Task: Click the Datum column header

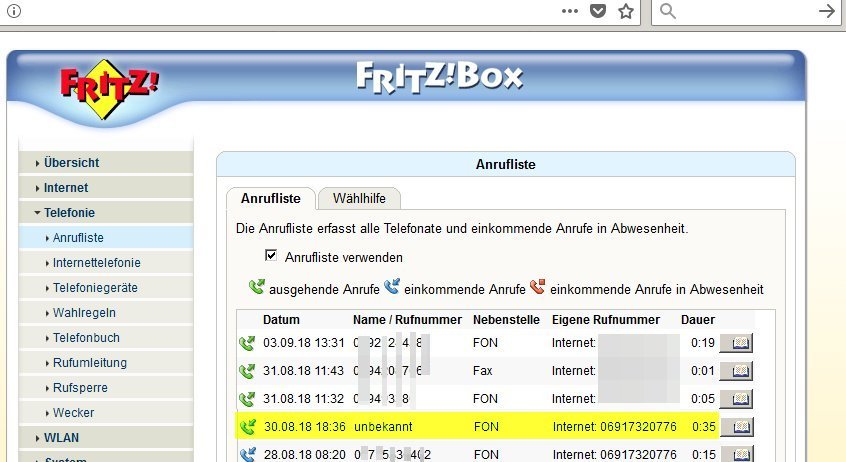Action: (x=281, y=320)
